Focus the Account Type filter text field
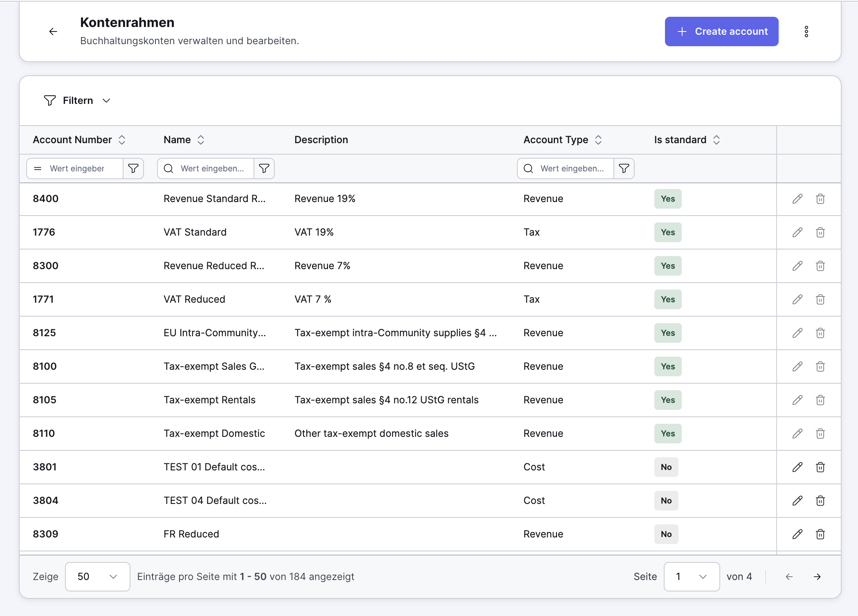 pyautogui.click(x=573, y=169)
